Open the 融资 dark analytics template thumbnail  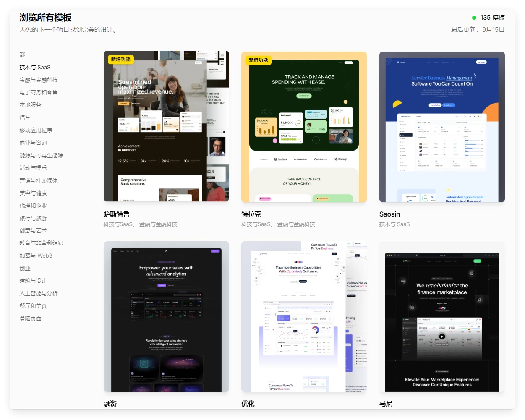(x=166, y=317)
